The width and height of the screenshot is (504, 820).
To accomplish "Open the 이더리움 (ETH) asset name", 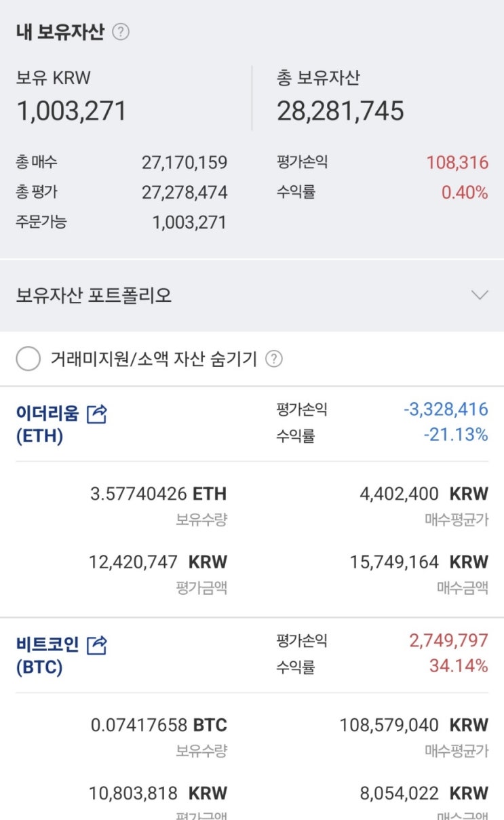I will click(x=47, y=424).
